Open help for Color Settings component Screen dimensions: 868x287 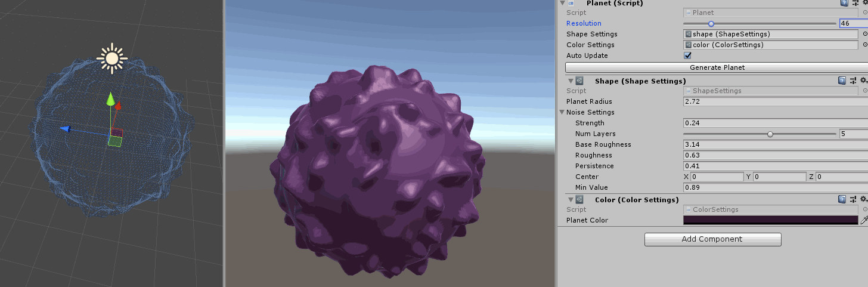[x=842, y=199]
